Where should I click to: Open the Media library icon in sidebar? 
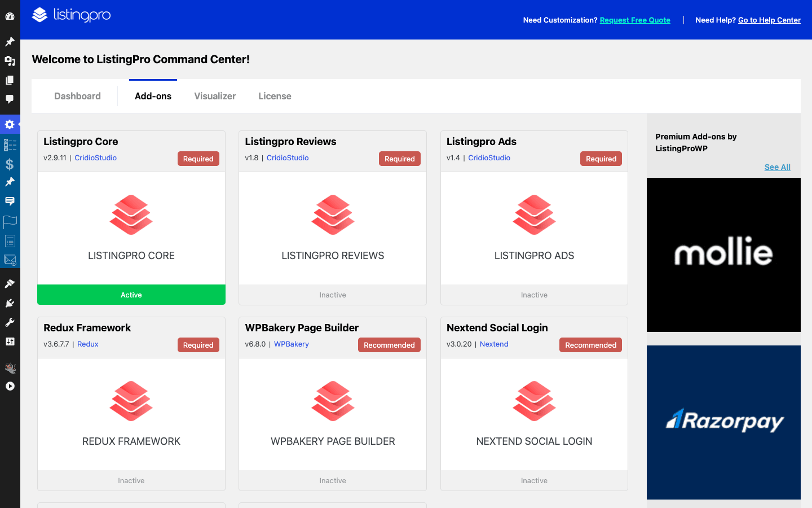pyautogui.click(x=10, y=61)
